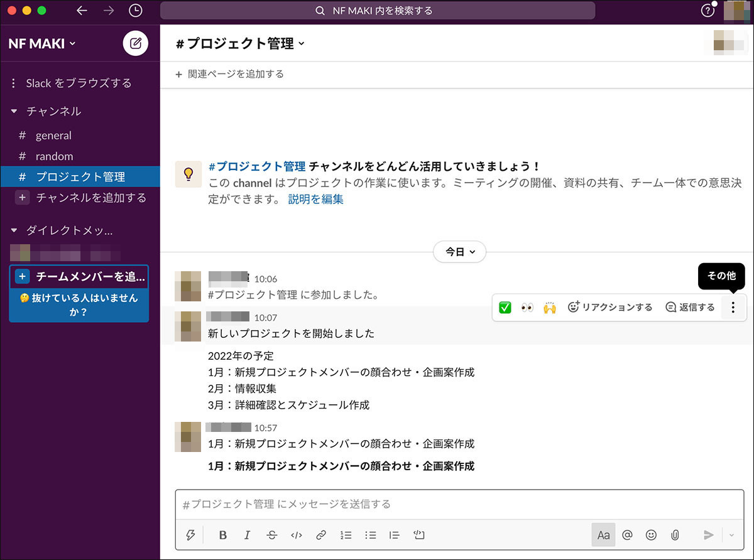React with green checkmark emoji
Viewport: 754px width, 560px height.
tap(505, 308)
